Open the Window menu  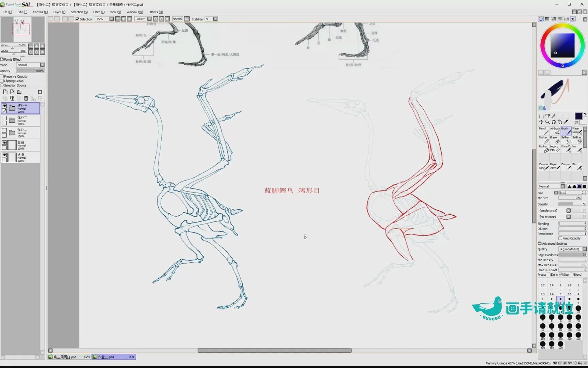click(134, 12)
